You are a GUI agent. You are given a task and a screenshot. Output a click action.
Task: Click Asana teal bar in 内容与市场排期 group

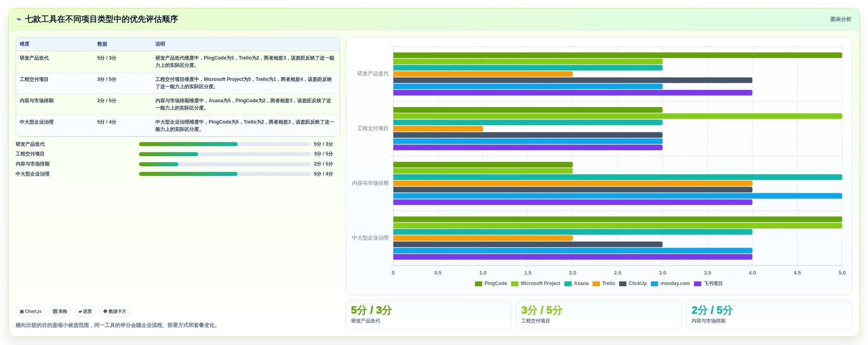pyautogui.click(x=617, y=177)
